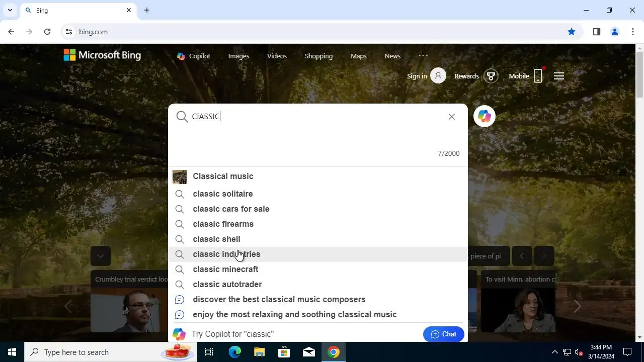Open the Maps tab
This screenshot has height=362, width=644.
(x=359, y=56)
